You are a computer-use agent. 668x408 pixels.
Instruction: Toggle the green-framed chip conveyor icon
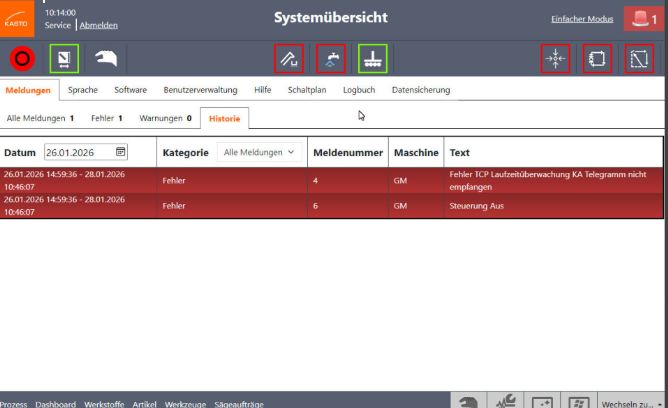(373, 59)
